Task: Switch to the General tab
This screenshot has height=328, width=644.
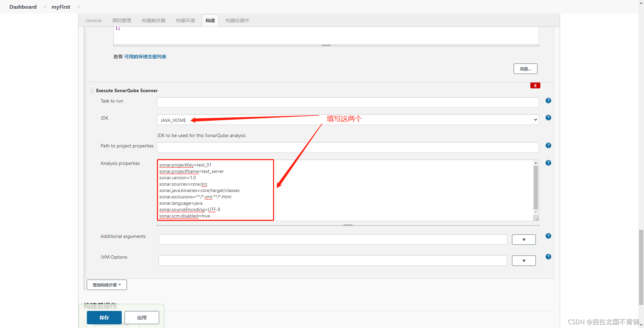Action: pos(94,20)
